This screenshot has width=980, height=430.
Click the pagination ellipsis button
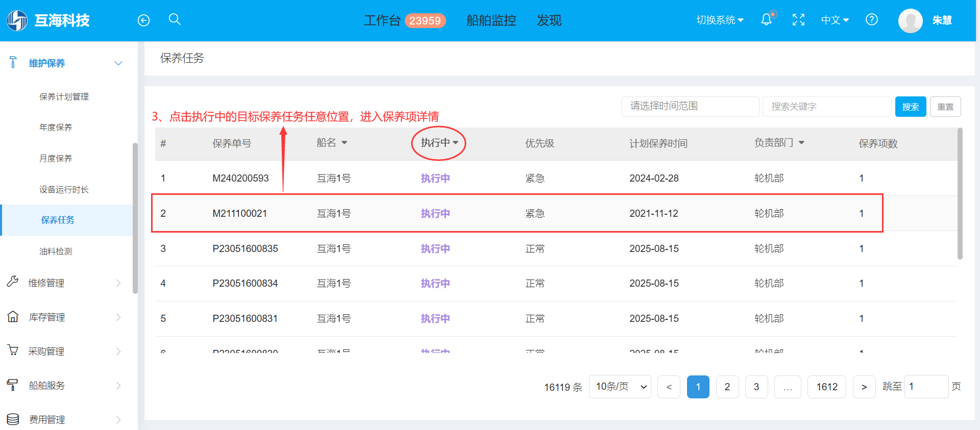click(788, 387)
